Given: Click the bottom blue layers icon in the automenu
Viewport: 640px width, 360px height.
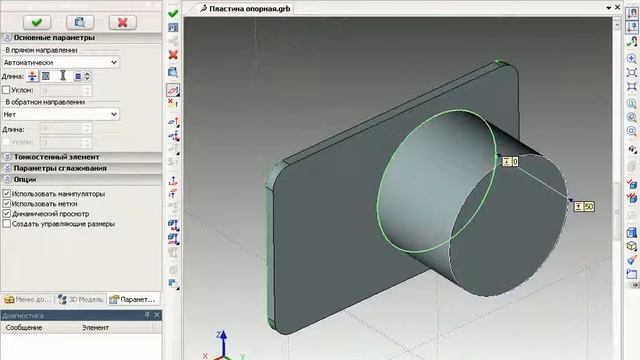Looking at the screenshot, I should 173,284.
